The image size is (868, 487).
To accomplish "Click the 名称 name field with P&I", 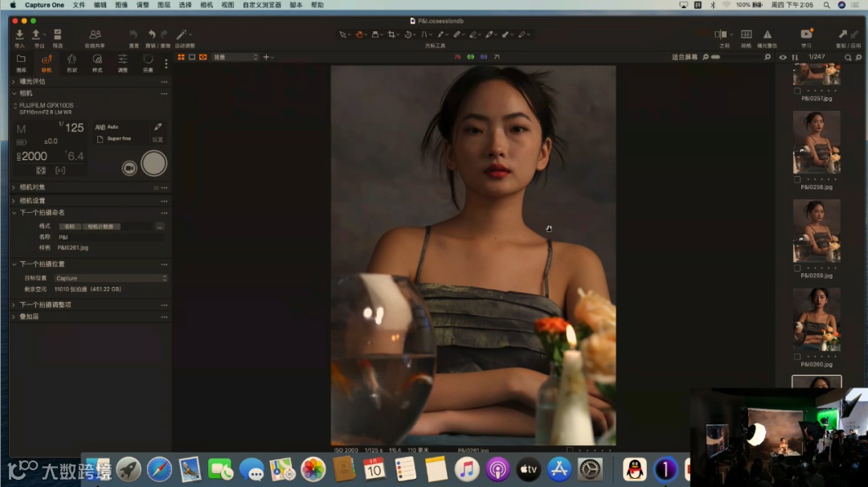I will 111,237.
